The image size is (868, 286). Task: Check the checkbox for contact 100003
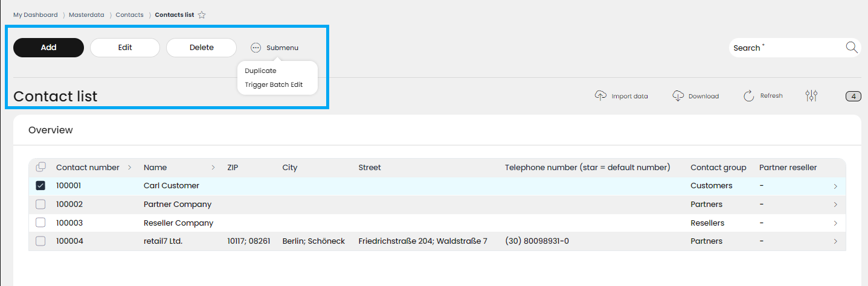[40, 223]
